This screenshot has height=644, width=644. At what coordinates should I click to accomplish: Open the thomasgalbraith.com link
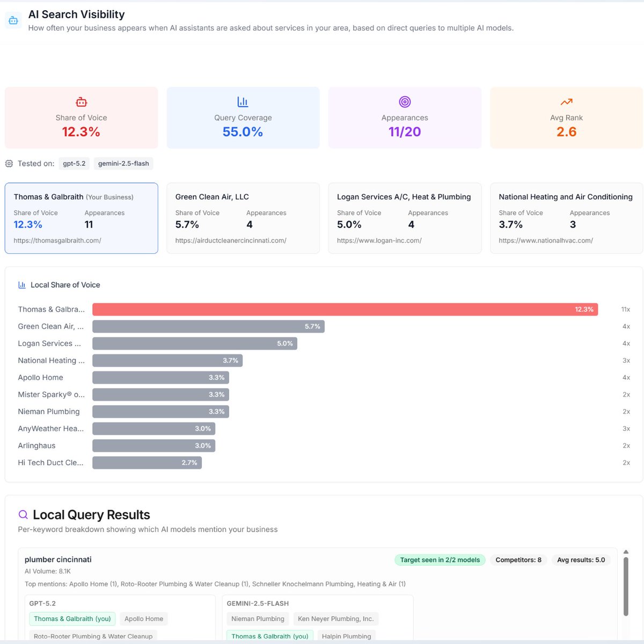tap(57, 240)
